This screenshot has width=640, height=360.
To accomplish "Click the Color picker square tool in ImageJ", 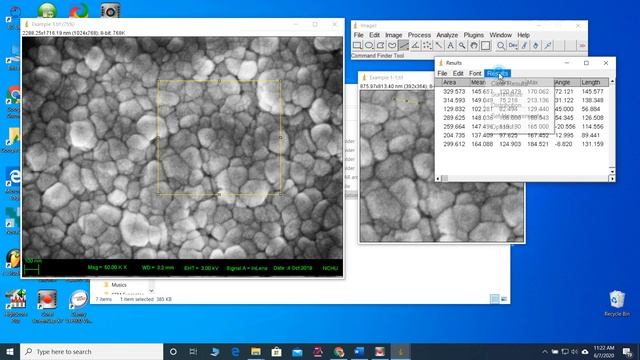I will click(485, 45).
